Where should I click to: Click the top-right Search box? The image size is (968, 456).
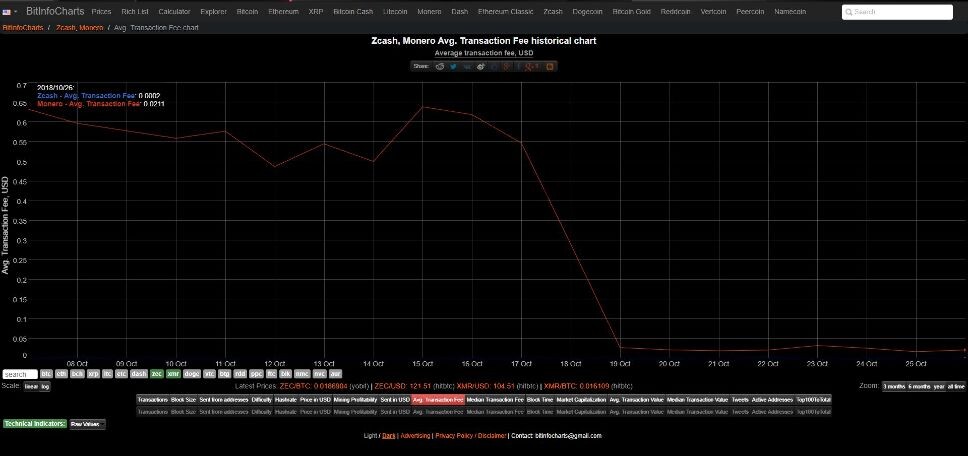click(897, 12)
